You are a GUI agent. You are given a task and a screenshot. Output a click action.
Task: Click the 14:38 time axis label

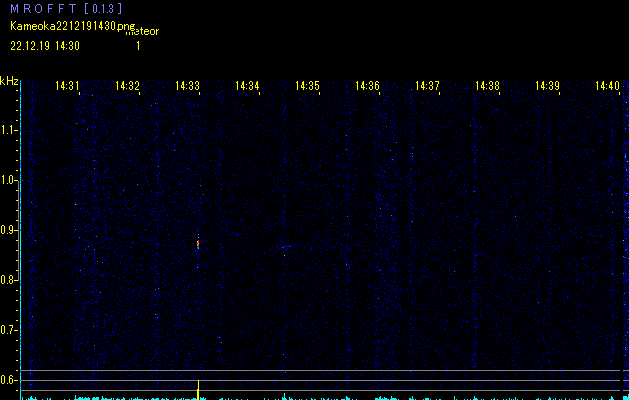click(487, 86)
